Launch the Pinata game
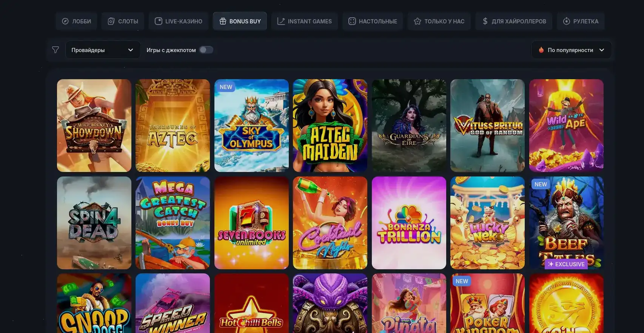 [409, 303]
